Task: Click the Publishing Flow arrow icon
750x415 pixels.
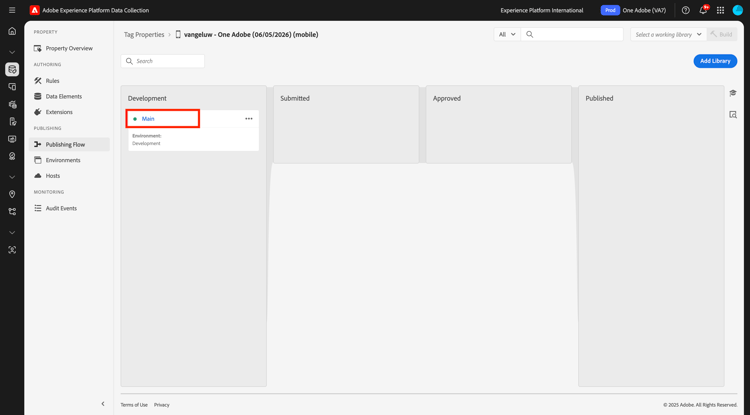Action: [38, 144]
